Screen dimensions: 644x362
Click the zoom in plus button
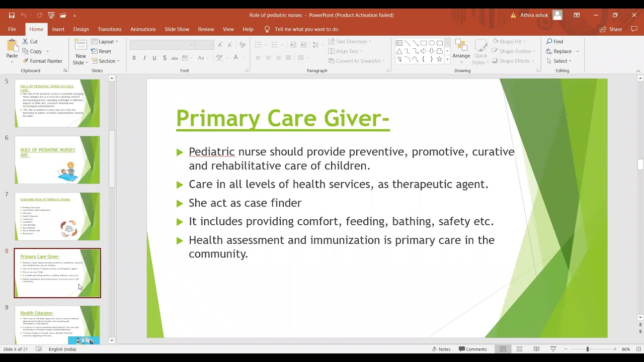click(615, 349)
